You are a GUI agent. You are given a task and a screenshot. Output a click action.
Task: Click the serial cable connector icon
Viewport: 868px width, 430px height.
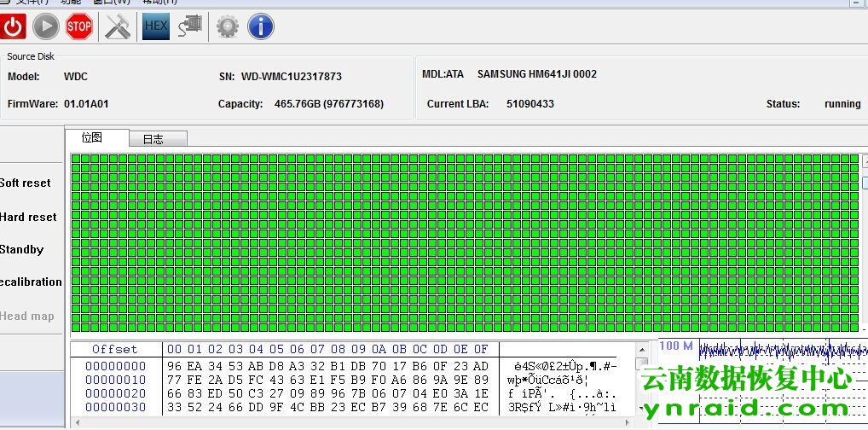(190, 27)
